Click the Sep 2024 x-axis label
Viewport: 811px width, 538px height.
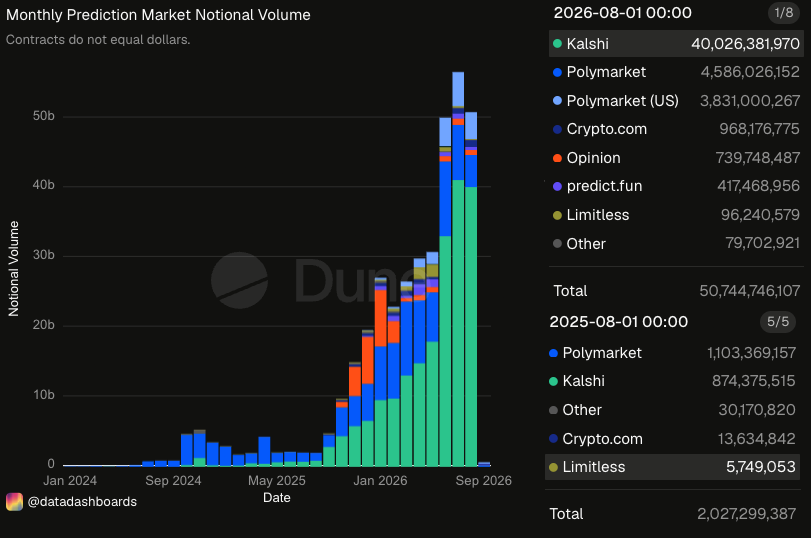[x=173, y=481]
